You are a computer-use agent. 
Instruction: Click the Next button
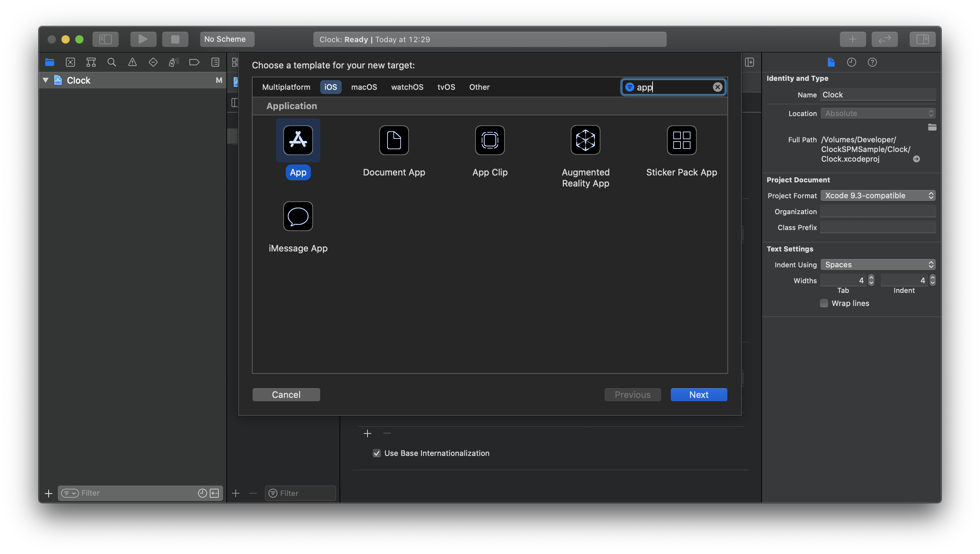[x=698, y=395]
